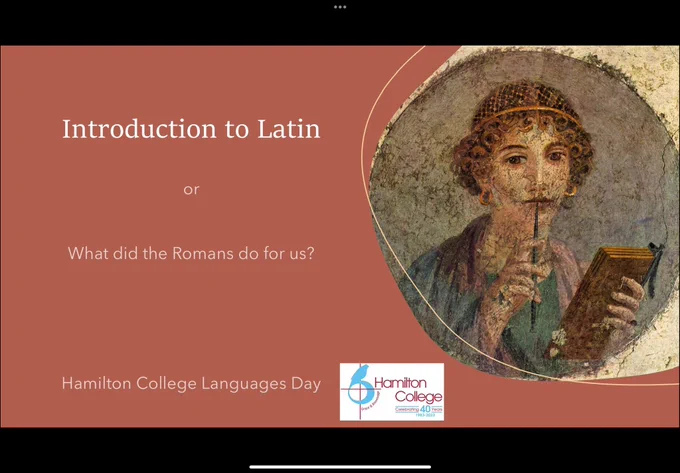Click 'What did the Romans do for us?'

pos(191,253)
